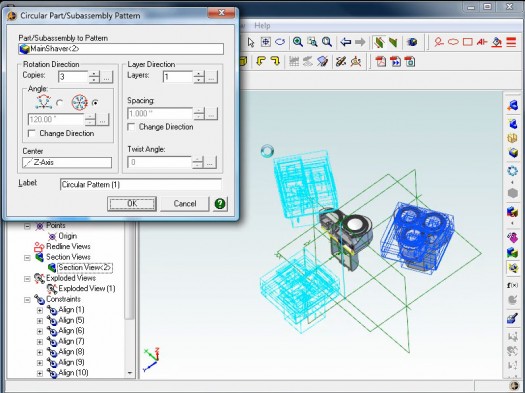Viewport: 525px width, 393px height.
Task: Open the redline fill color tool
Action: point(497,42)
